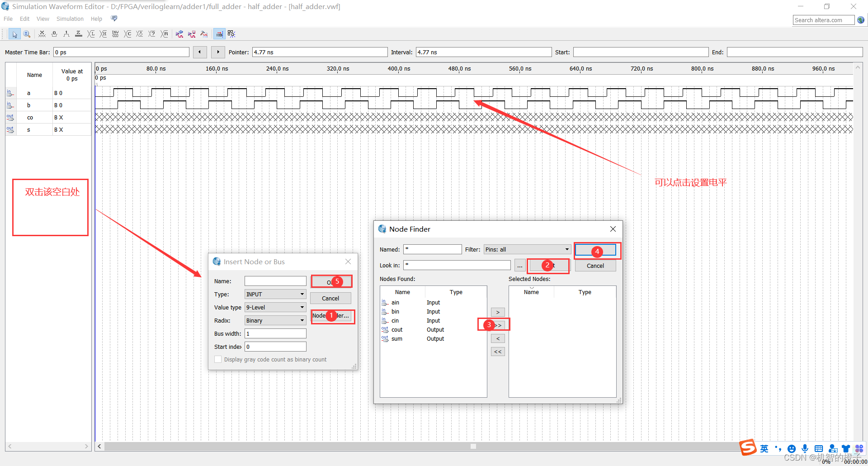Apply Forcing High (1) level

66,34
